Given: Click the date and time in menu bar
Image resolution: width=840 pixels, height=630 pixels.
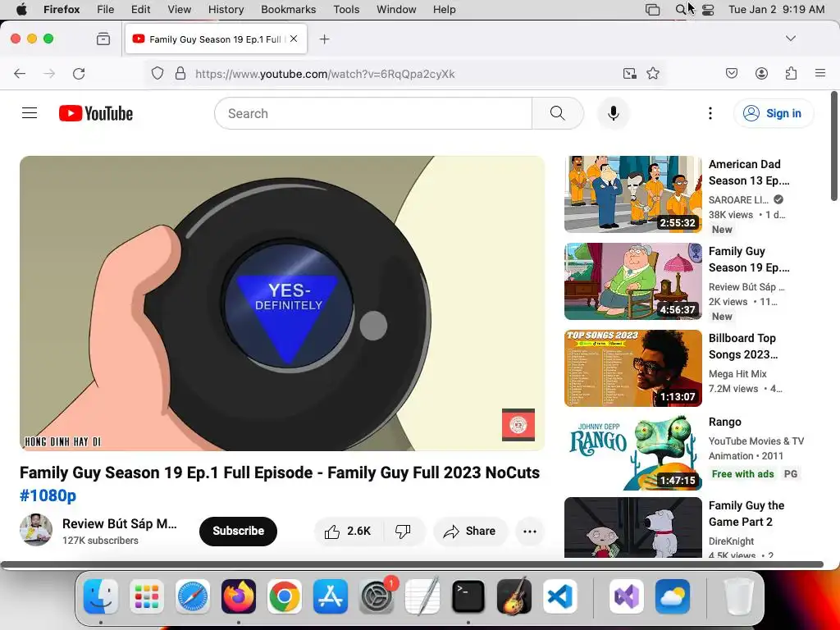Looking at the screenshot, I should (x=776, y=10).
